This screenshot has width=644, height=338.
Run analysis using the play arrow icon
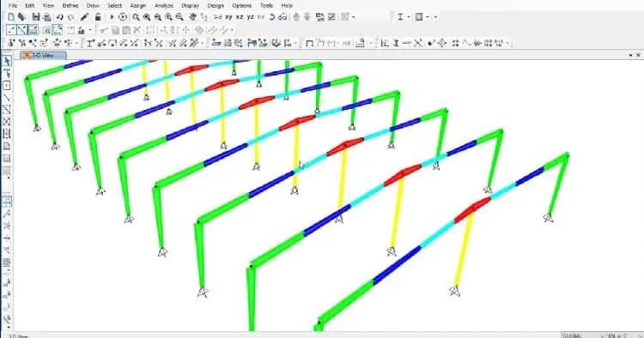point(112,17)
